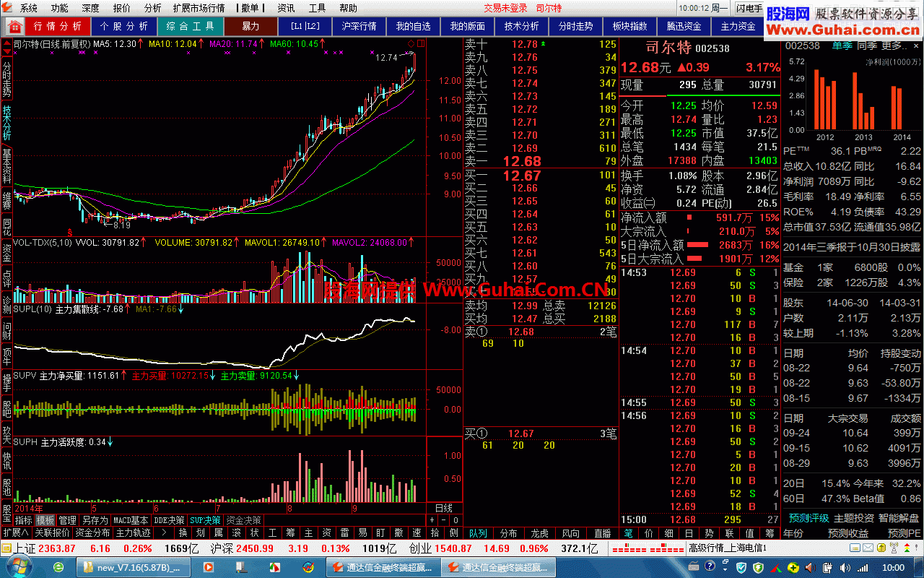Image resolution: width=924 pixels, height=578 pixels.
Task: Open the 功能 menu
Action: [60, 8]
